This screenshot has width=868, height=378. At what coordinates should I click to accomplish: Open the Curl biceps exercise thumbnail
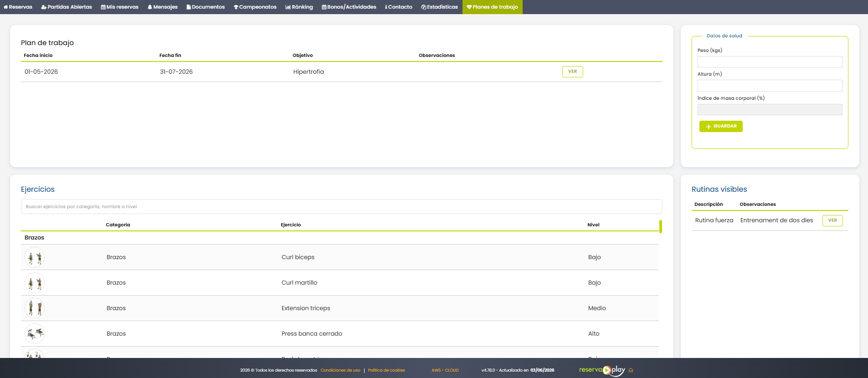[35, 257]
